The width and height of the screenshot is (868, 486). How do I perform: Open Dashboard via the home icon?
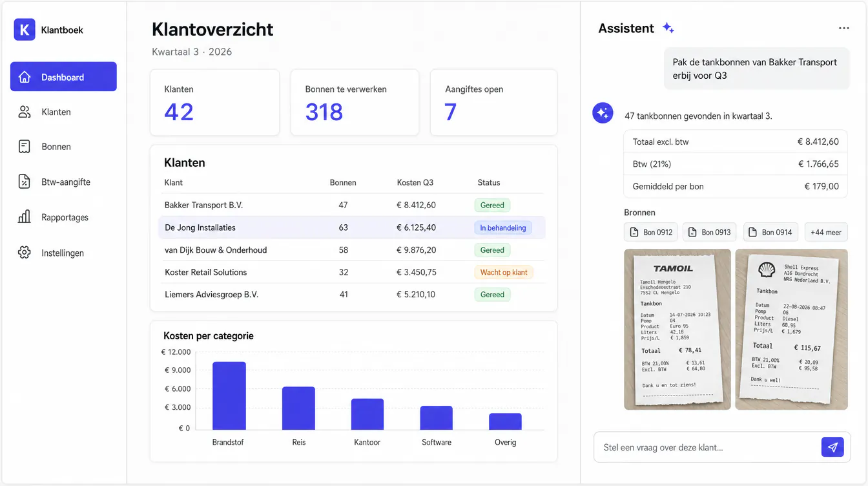[25, 77]
